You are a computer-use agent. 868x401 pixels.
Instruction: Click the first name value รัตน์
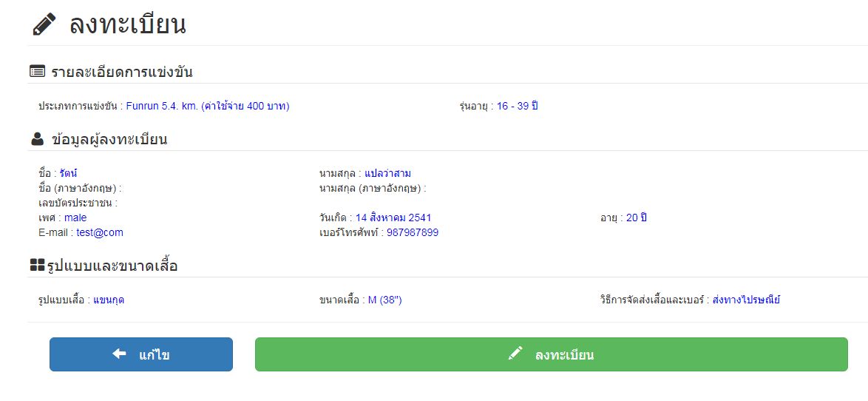click(x=69, y=173)
